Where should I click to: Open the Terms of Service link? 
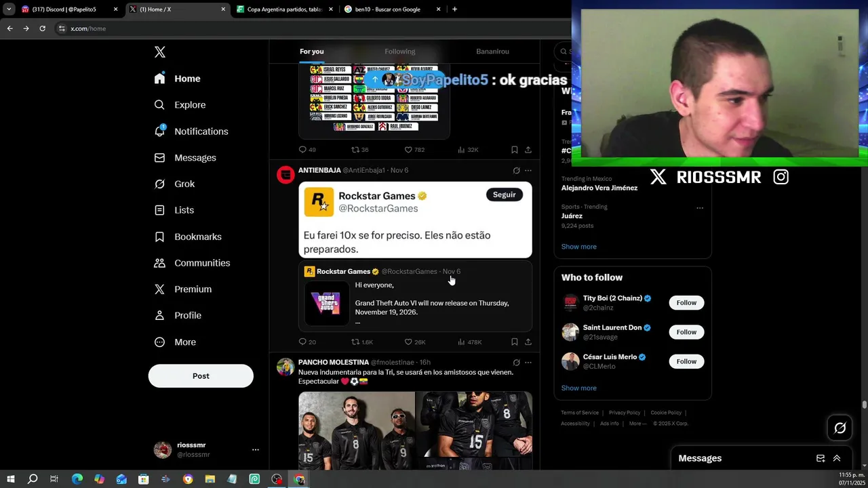point(580,413)
